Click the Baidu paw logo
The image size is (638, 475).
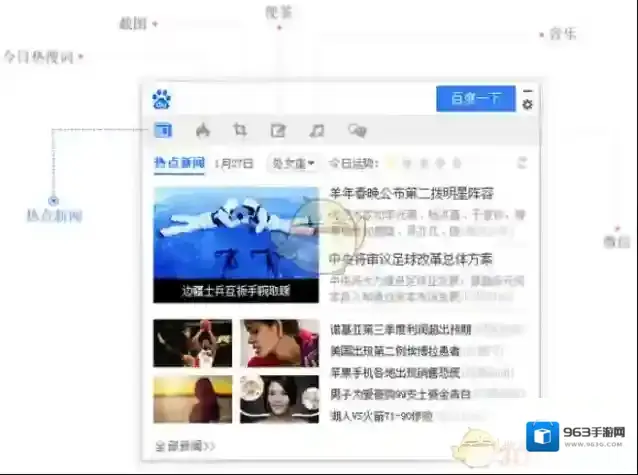(162, 99)
